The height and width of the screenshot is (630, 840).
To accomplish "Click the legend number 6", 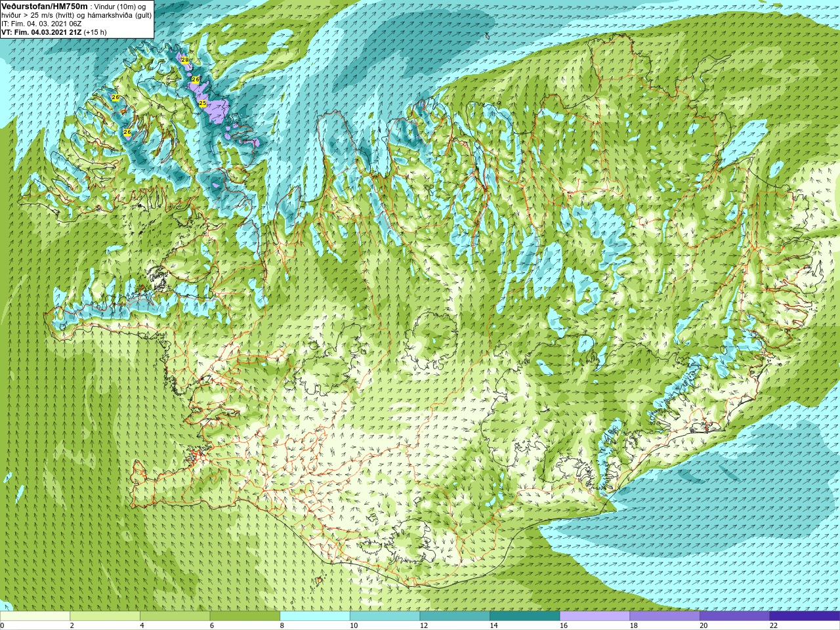I will coord(211,625).
